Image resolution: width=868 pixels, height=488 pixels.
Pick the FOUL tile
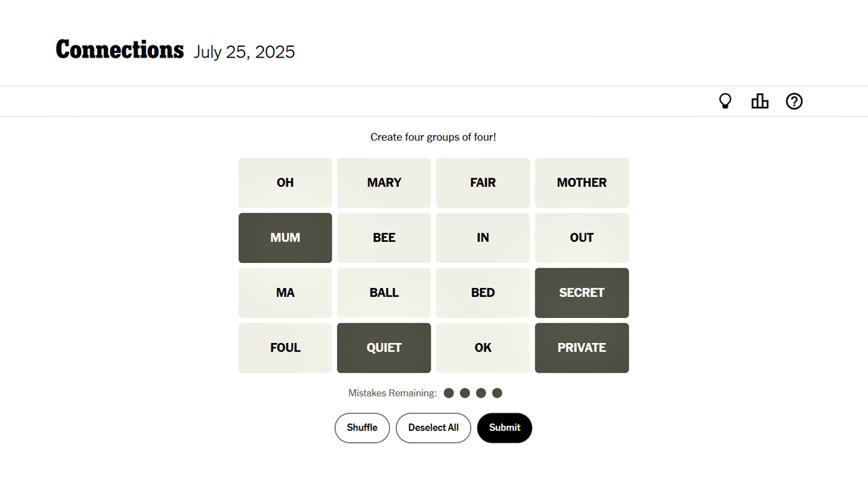pos(285,348)
